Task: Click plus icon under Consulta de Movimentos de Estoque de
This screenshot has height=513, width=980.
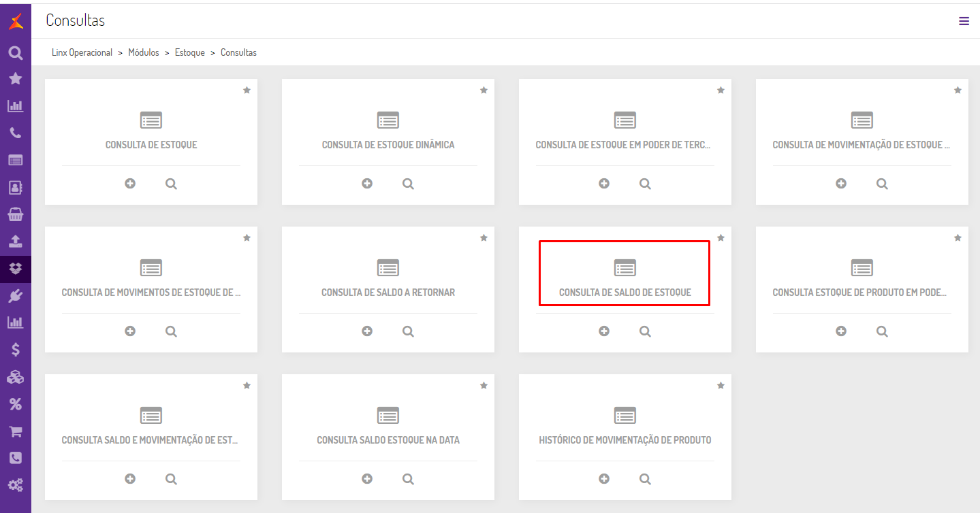Action: click(x=130, y=331)
